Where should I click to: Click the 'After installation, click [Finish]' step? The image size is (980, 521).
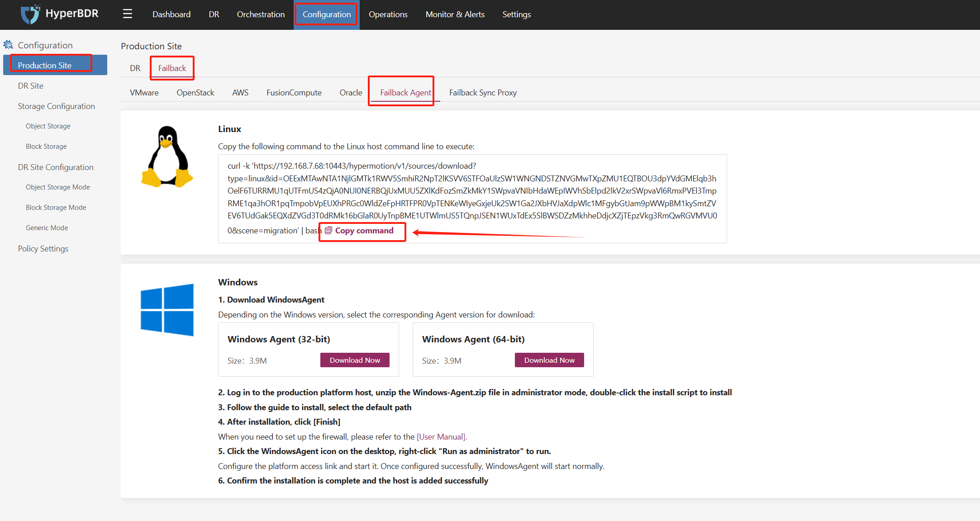click(279, 422)
